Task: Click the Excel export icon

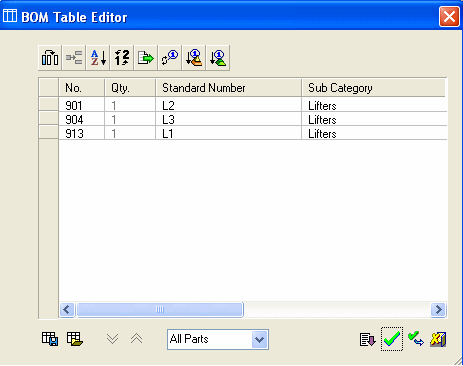Action: click(x=438, y=340)
